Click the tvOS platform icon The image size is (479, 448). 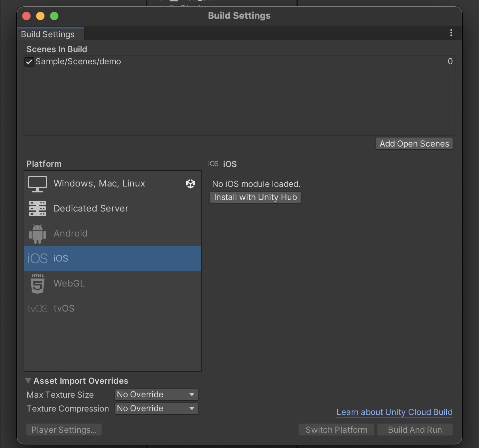pyautogui.click(x=37, y=308)
